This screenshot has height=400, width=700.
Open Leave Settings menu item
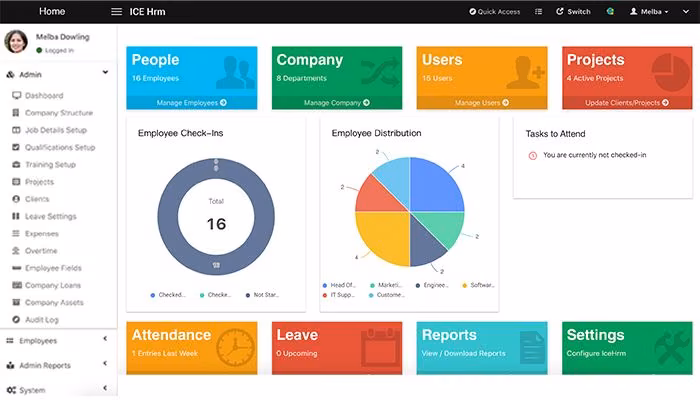(50, 217)
